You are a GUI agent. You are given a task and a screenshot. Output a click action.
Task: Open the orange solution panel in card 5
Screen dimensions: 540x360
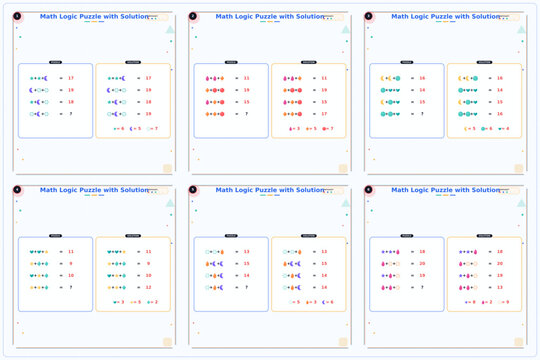click(309, 274)
